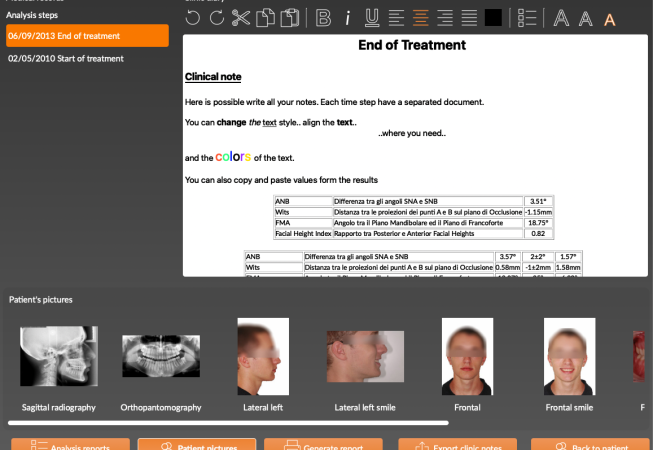Click the Generate report button
Image resolution: width=653 pixels, height=450 pixels.
coord(323,445)
